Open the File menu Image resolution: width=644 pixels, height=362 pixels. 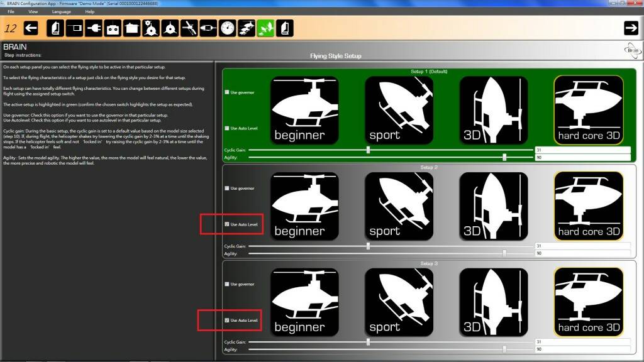[x=11, y=11]
